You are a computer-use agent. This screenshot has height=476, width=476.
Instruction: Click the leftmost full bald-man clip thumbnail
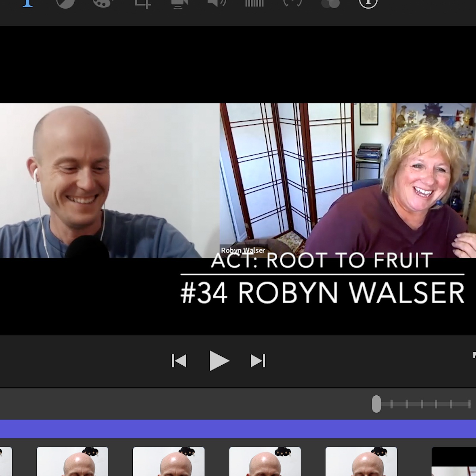(x=72, y=462)
